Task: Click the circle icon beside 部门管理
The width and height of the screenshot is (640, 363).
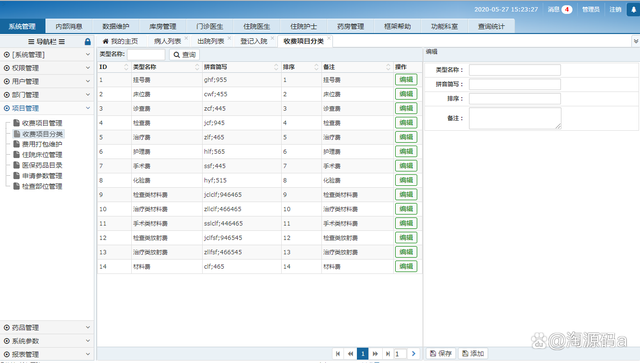Action: (7, 95)
